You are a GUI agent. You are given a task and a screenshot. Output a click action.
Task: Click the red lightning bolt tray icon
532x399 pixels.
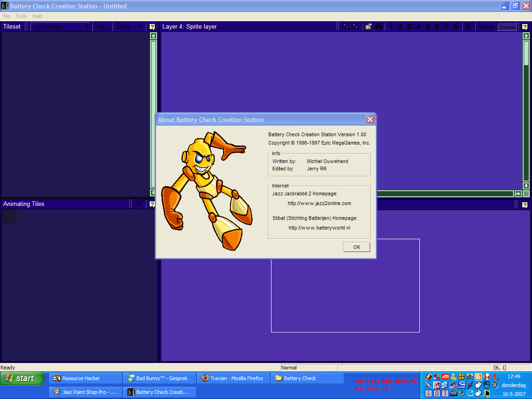(x=470, y=385)
